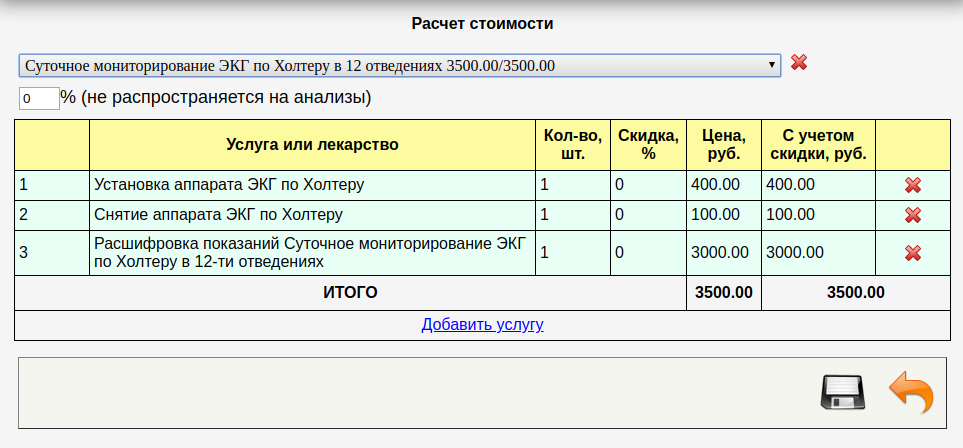Click the 'Расчет стоимости' heading
Screen dimensions: 963x448
click(482, 23)
